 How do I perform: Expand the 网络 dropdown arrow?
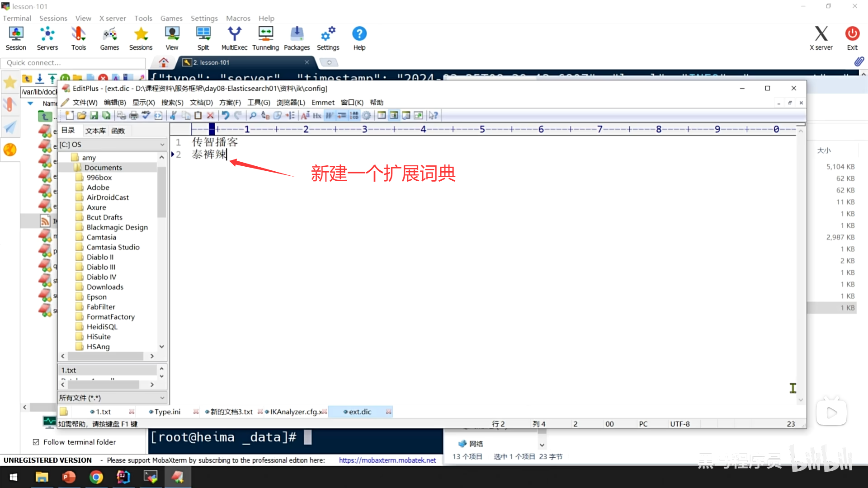(542, 445)
